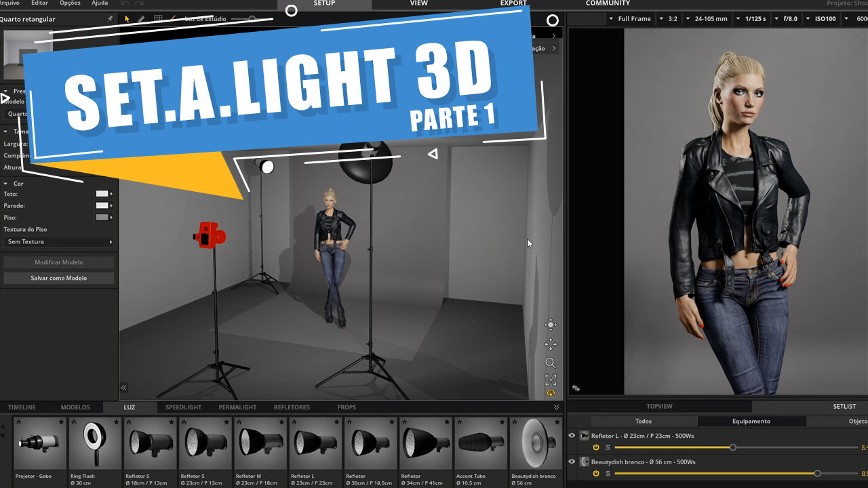
Task: Hide Refletor L using its eye icon
Action: click(572, 436)
